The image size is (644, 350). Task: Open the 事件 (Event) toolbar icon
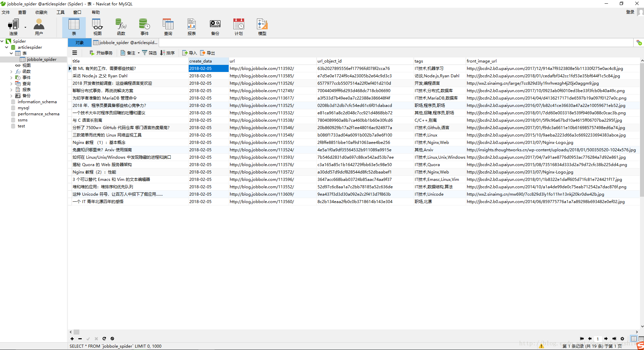[145, 27]
